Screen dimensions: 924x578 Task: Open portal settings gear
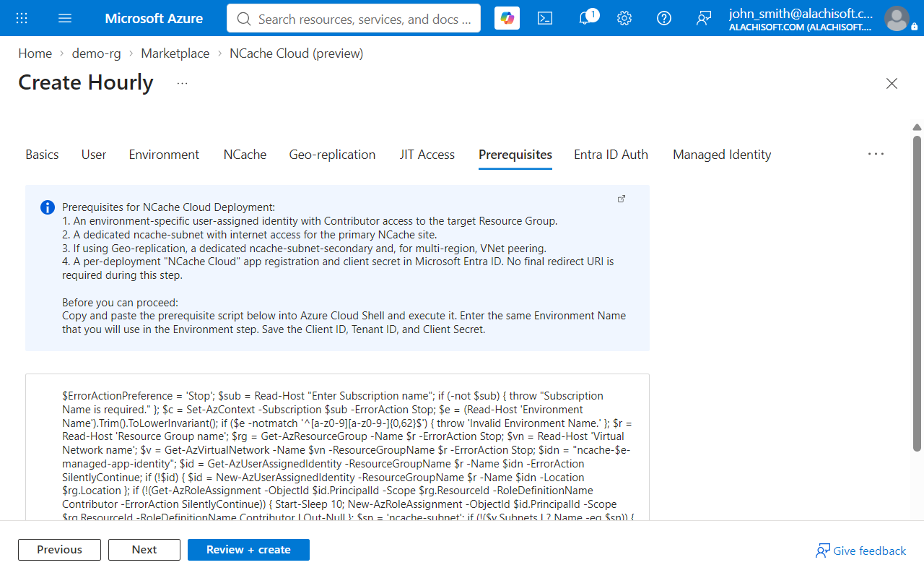click(x=624, y=18)
